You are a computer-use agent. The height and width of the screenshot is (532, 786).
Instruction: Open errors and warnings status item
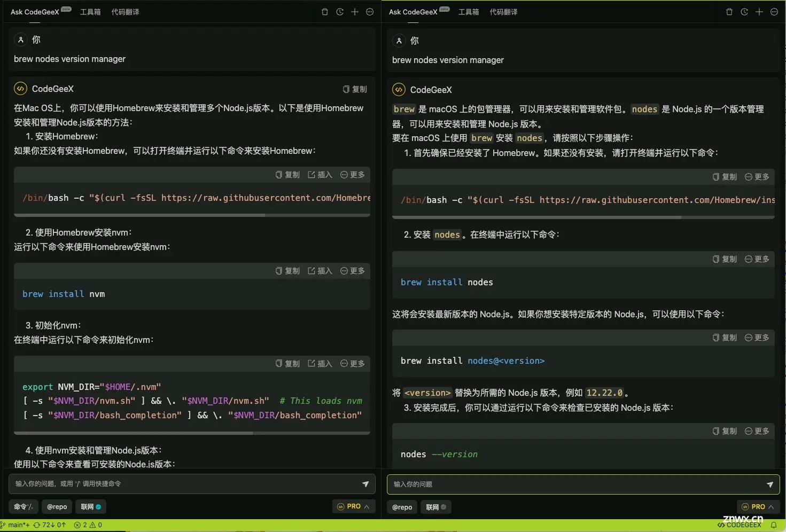88,525
